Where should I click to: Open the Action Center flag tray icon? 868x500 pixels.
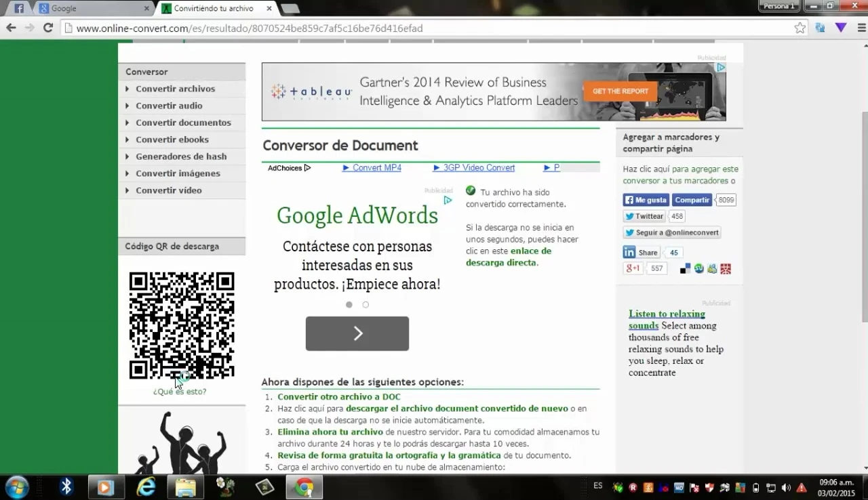click(694, 487)
